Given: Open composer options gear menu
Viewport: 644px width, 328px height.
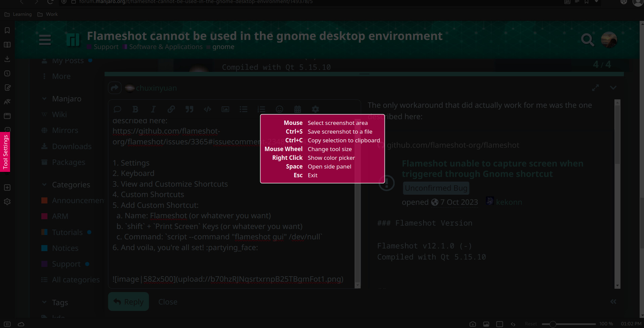Looking at the screenshot, I should tap(315, 109).
